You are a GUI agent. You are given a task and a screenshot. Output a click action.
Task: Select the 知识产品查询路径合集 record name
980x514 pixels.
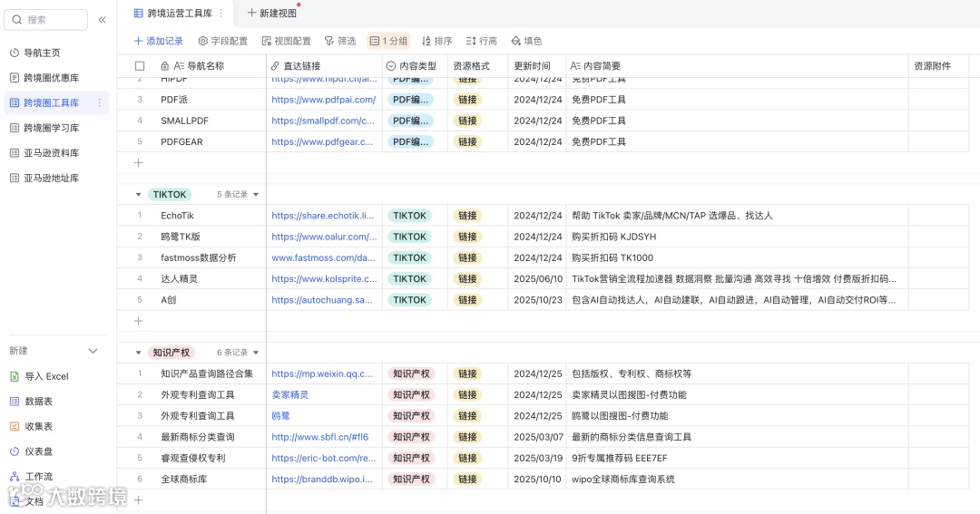pos(207,374)
